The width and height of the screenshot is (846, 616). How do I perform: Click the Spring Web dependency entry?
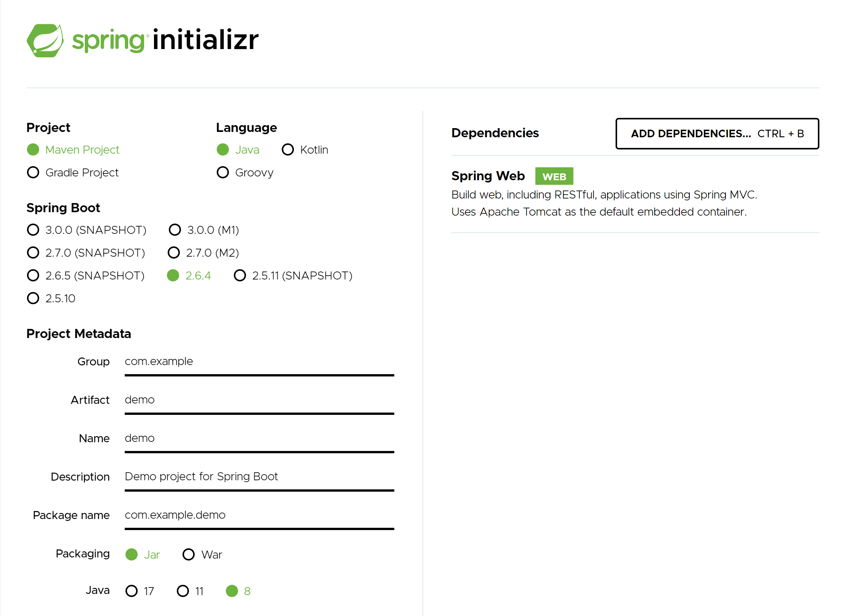(488, 176)
